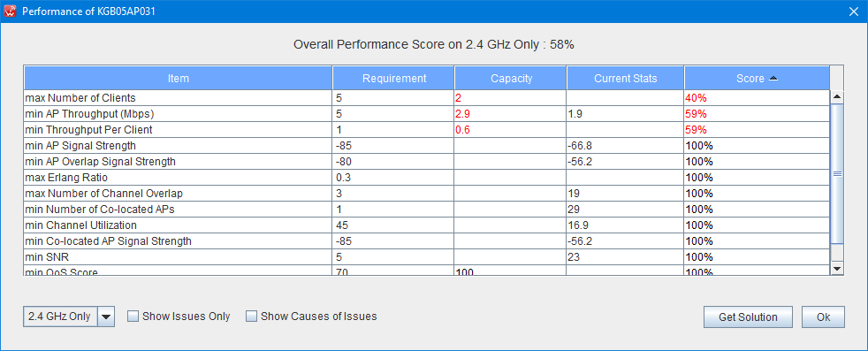The image size is (868, 351).
Task: Sort table by Item column header
Action: pyautogui.click(x=178, y=78)
